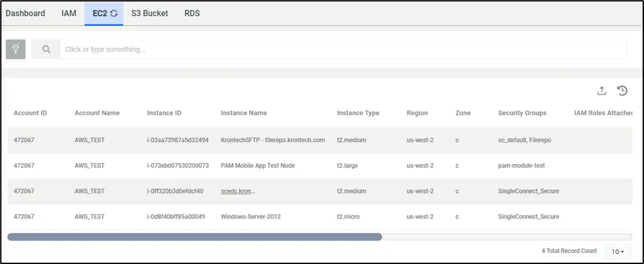The height and width of the screenshot is (264, 644).
Task: Click t2.medium in the KrontechSFTP row
Action: pyautogui.click(x=351, y=140)
